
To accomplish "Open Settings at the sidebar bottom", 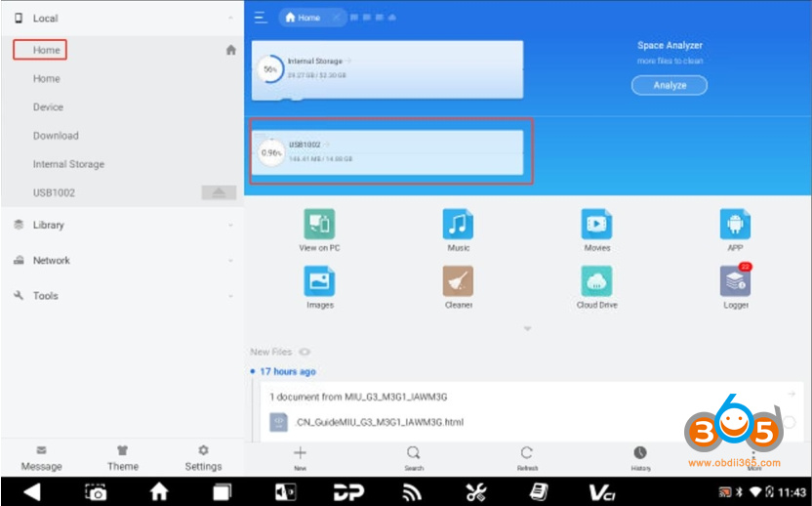I will point(203,457).
